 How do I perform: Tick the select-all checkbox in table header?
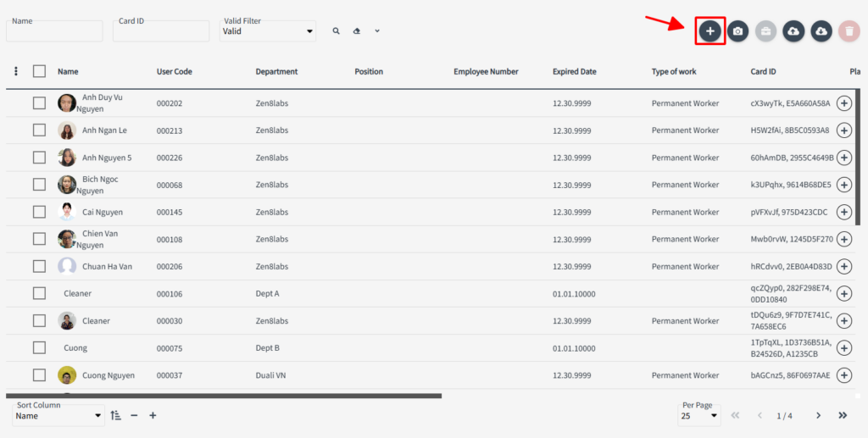39,71
